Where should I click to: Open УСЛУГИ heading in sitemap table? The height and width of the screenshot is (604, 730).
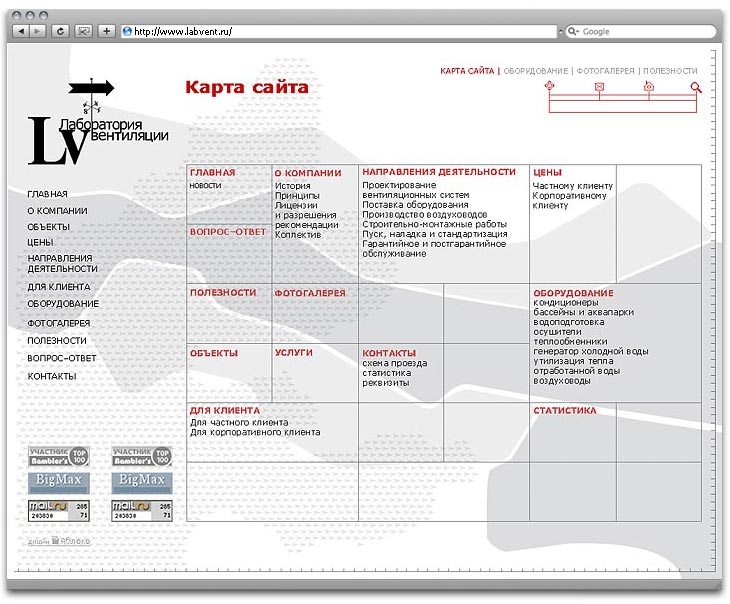pos(293,353)
